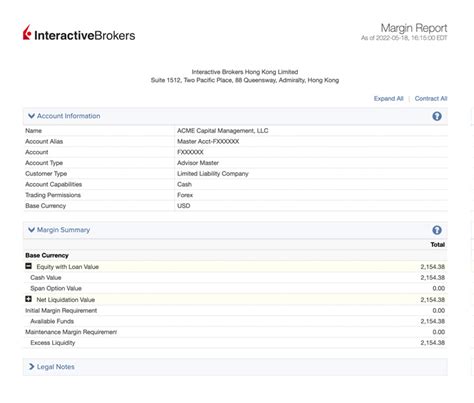The width and height of the screenshot is (474, 403).
Task: Collapse the Margin Summary section
Action: (x=31, y=230)
